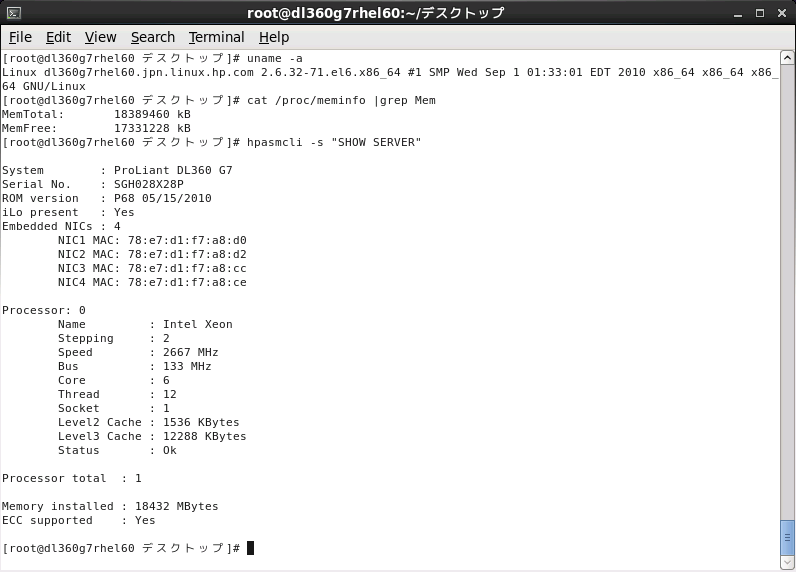
Task: Click the cat /proc/meminfo command
Action: point(341,100)
